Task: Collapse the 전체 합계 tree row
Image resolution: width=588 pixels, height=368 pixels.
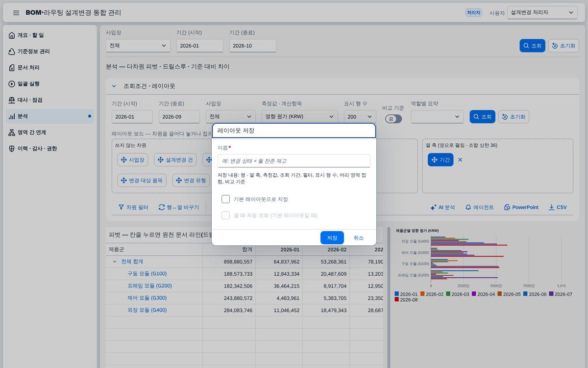Action: point(115,262)
